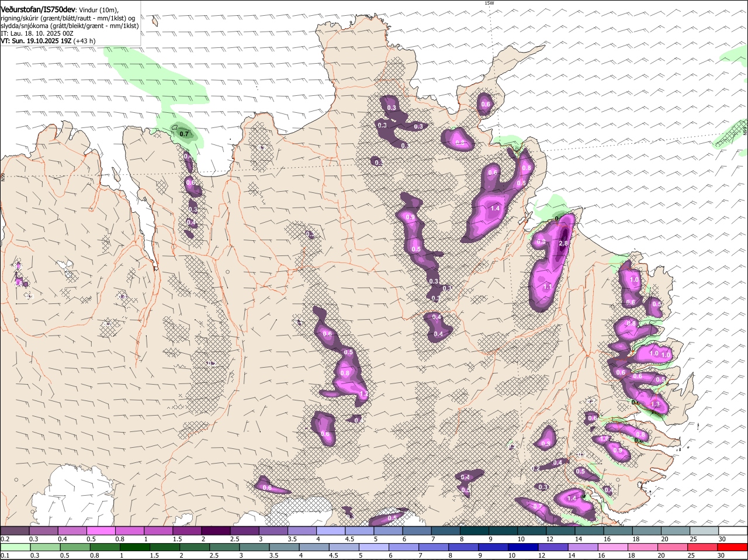Viewport: 748px width, 560px height.
Task: Pick the 0.5 green swatch in the lower rain scale
Action: point(75,547)
